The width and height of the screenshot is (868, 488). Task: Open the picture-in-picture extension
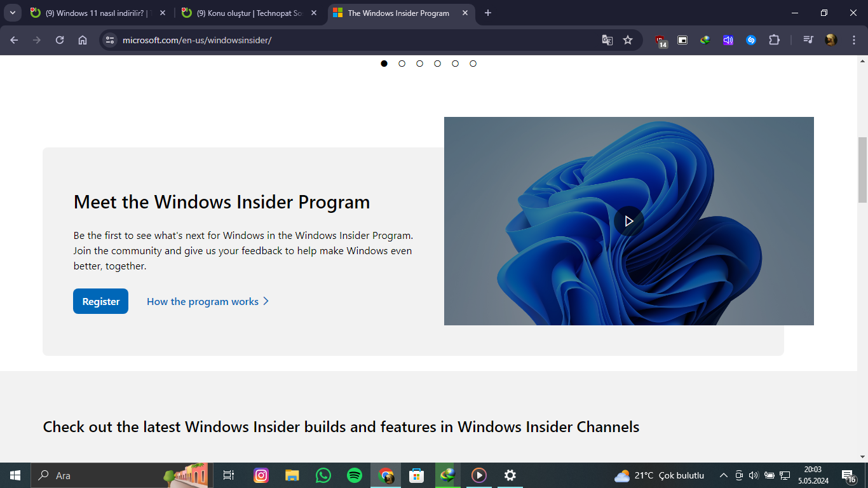[682, 40]
